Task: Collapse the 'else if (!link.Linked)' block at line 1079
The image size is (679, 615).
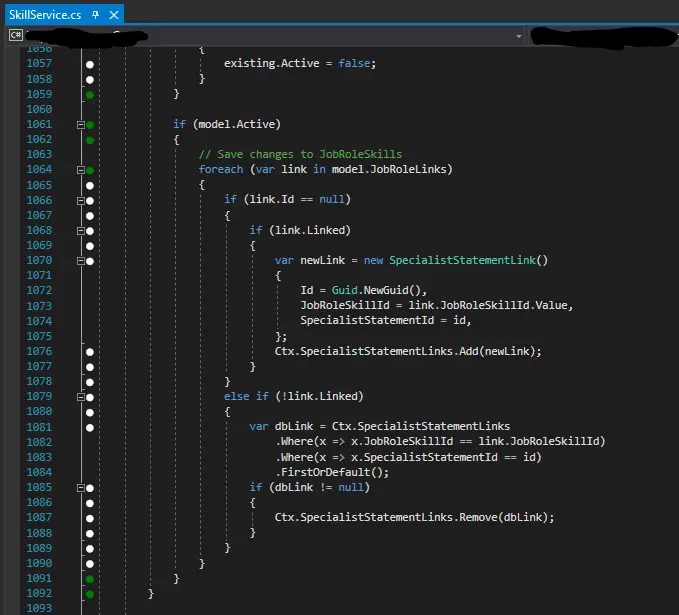Action: [81, 397]
